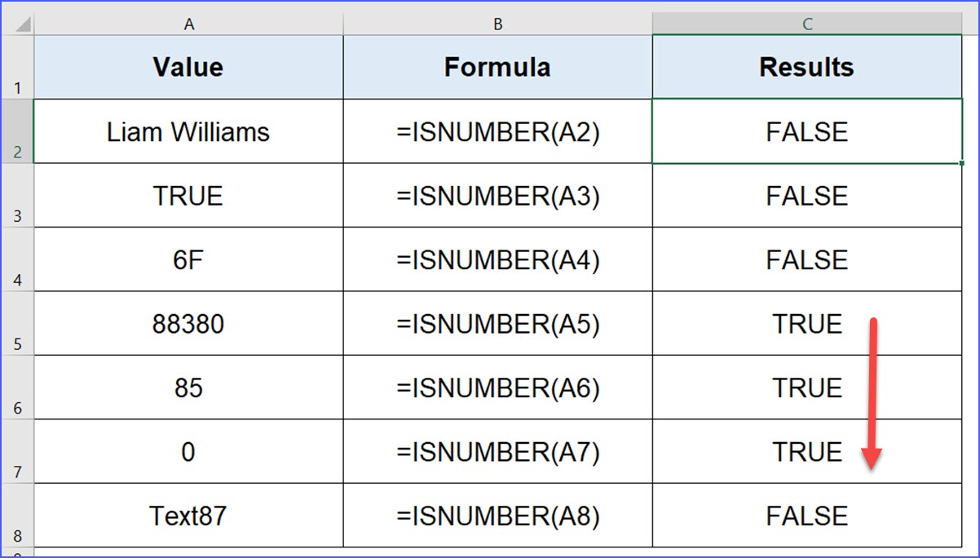Click the Value header cell

pyautogui.click(x=188, y=67)
